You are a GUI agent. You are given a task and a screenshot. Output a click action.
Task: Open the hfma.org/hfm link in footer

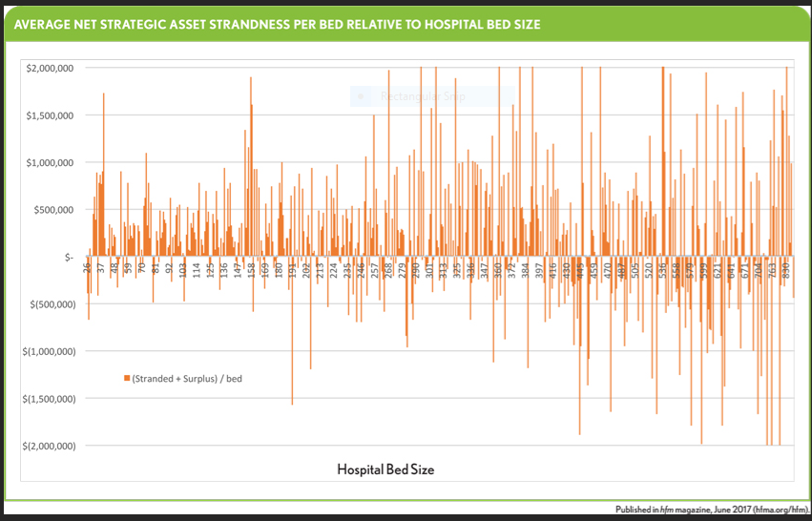(779, 511)
